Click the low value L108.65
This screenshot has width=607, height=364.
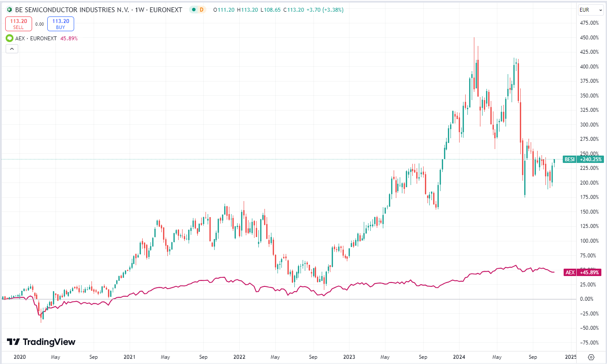click(x=271, y=10)
